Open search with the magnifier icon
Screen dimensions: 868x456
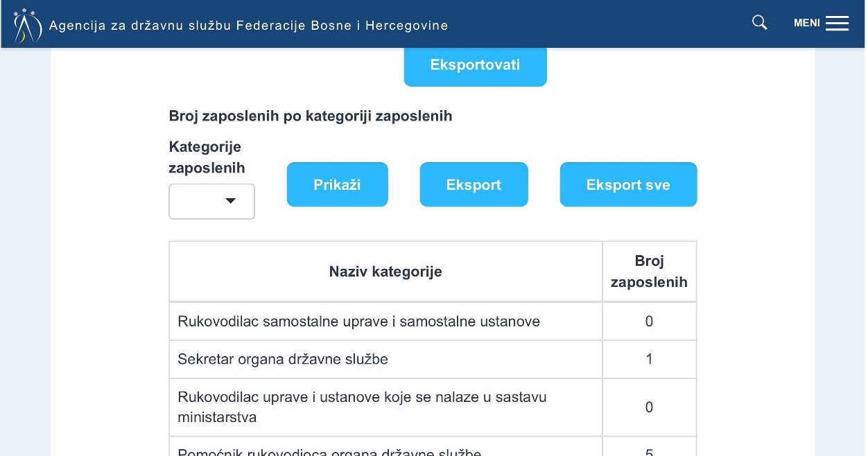[x=760, y=23]
